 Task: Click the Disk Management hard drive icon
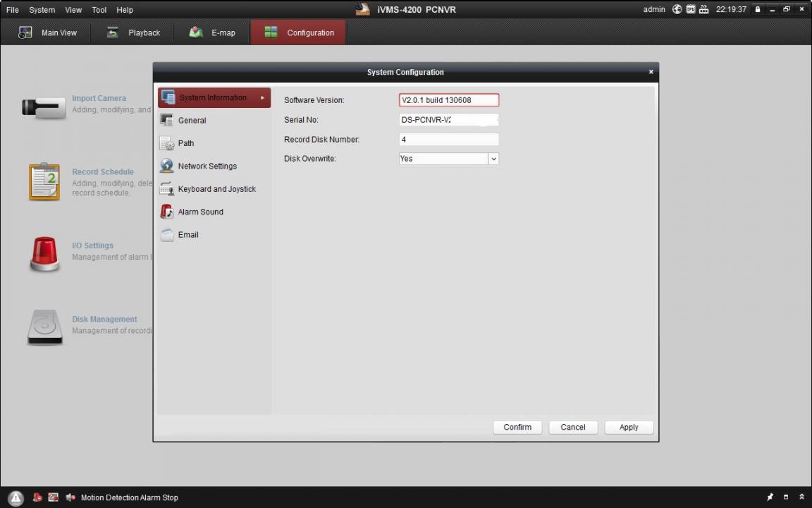[45, 327]
